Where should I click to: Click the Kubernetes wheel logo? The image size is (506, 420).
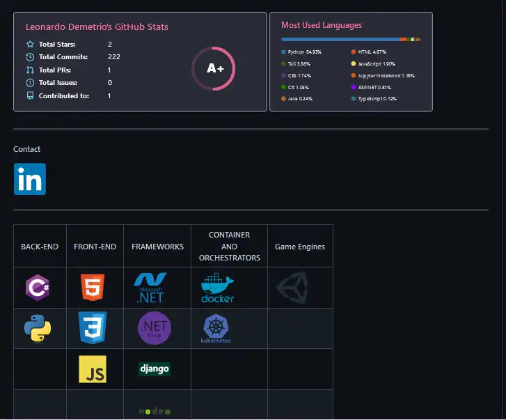(x=216, y=329)
